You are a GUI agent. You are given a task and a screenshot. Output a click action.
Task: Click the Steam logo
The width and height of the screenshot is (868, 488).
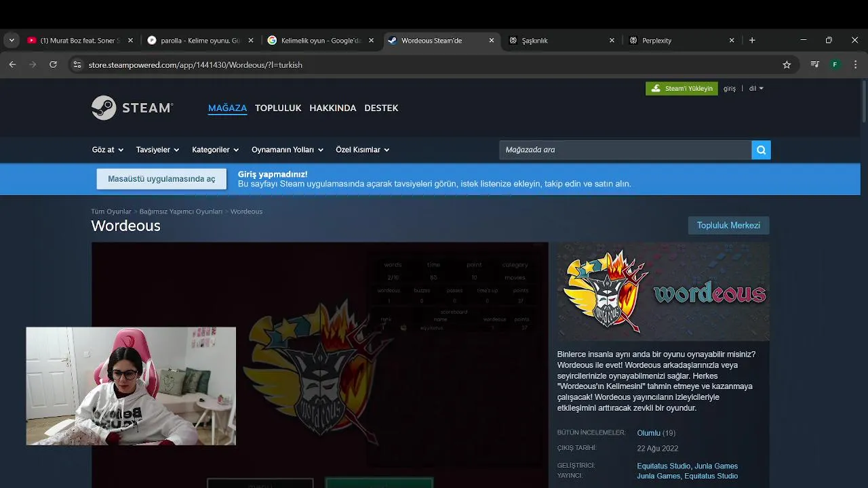pyautogui.click(x=132, y=108)
